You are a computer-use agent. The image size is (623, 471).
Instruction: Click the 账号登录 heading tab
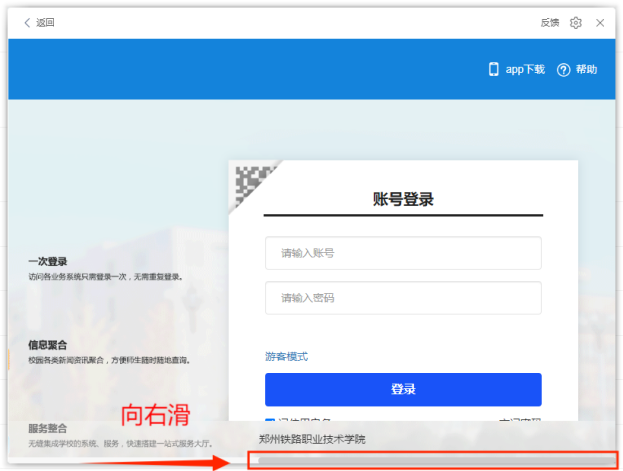pos(402,199)
